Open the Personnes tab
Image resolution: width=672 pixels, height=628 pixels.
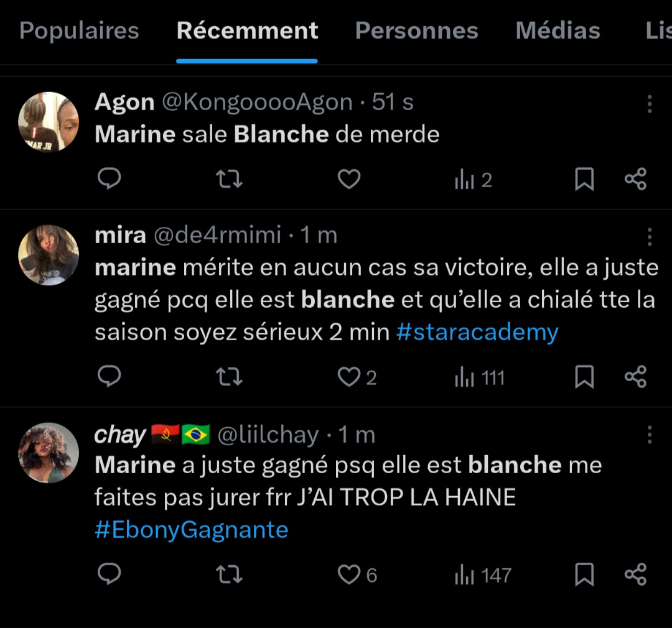point(416,30)
